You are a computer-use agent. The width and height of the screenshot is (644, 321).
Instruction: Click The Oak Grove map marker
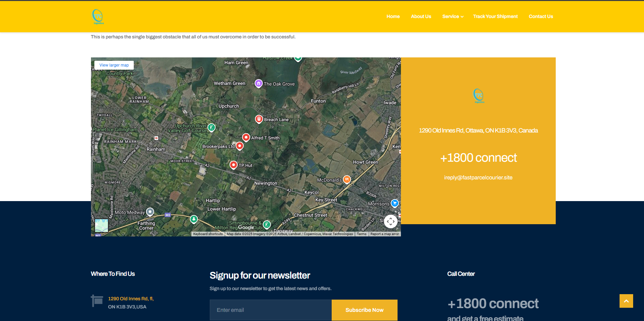258,83
